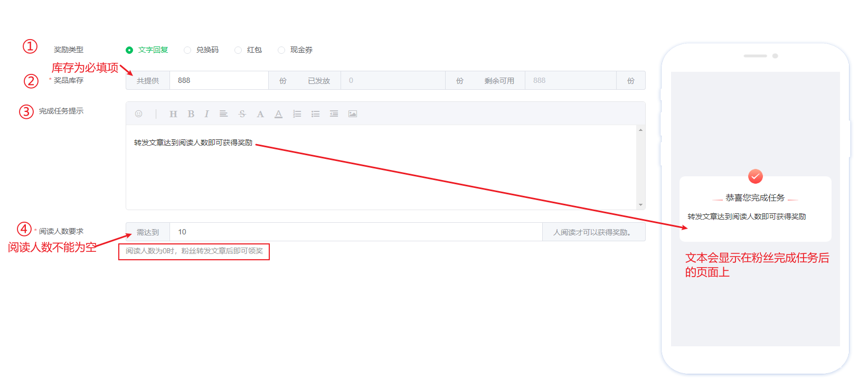Insert a bulleted list
Screen dimensions: 868x378
tap(316, 114)
